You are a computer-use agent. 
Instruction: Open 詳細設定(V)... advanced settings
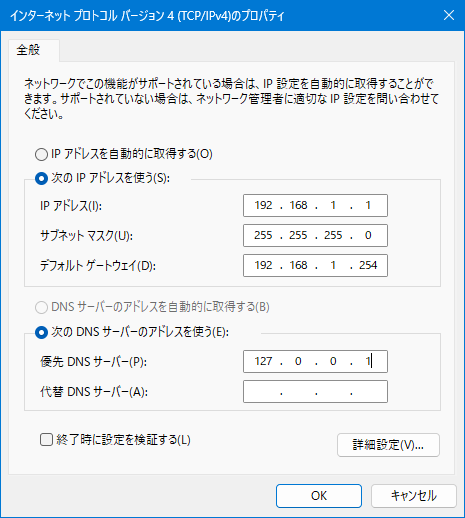tap(388, 445)
